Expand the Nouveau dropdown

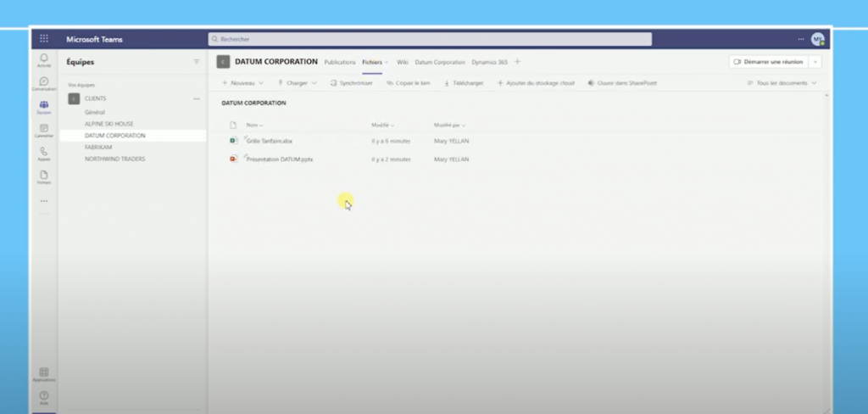click(x=242, y=83)
